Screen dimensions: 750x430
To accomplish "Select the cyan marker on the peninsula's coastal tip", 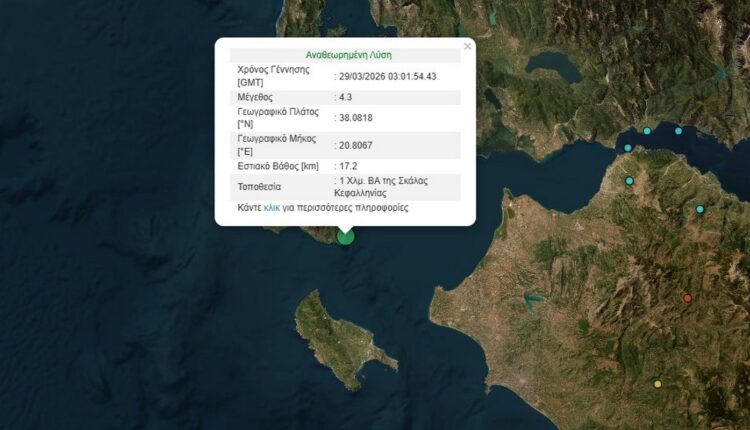I will 628,148.
